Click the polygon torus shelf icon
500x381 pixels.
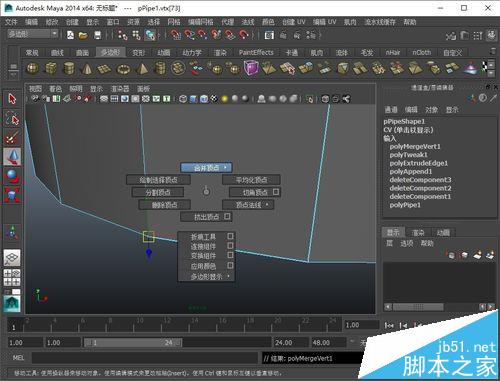tap(123, 69)
